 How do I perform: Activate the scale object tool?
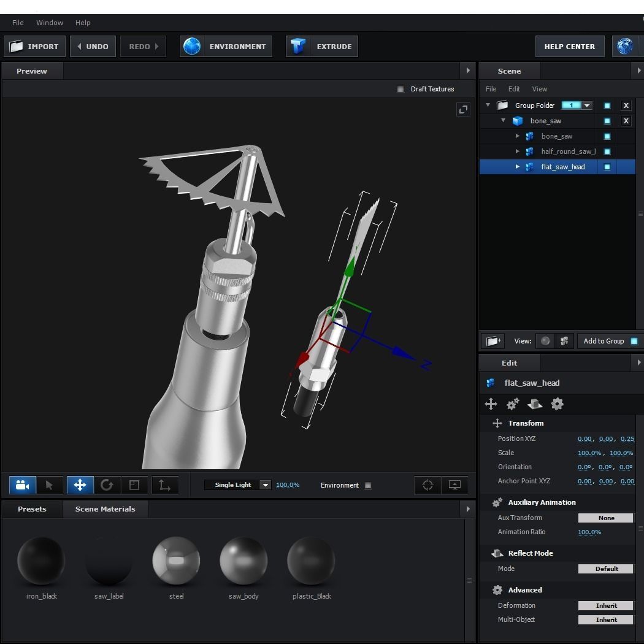134,485
